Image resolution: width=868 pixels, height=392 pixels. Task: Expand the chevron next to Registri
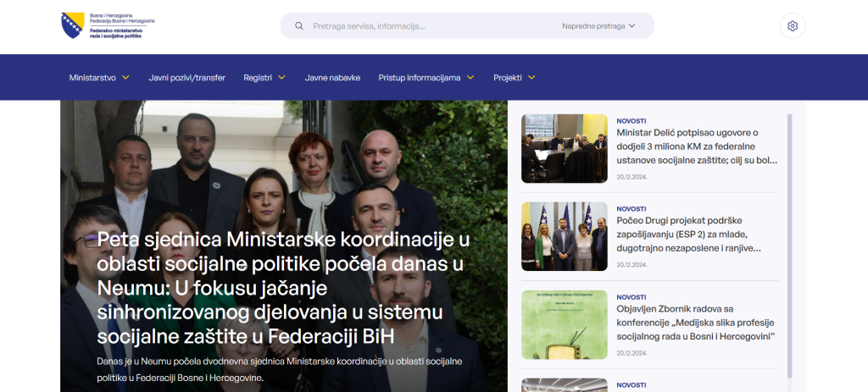(x=281, y=77)
